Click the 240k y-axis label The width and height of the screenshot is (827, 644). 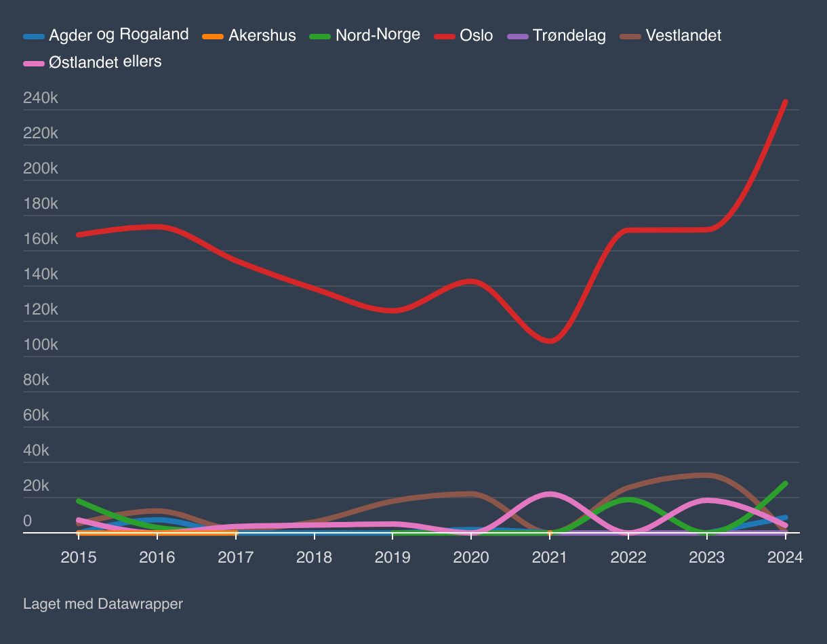[41, 98]
